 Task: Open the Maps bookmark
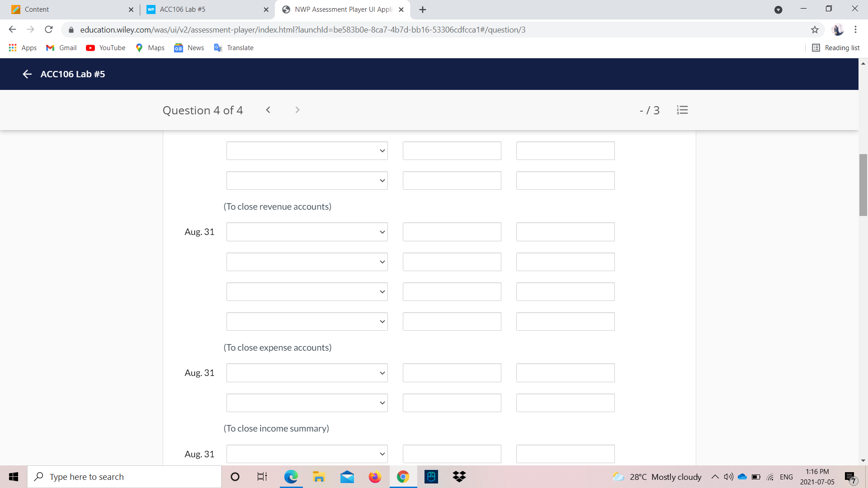coord(150,48)
